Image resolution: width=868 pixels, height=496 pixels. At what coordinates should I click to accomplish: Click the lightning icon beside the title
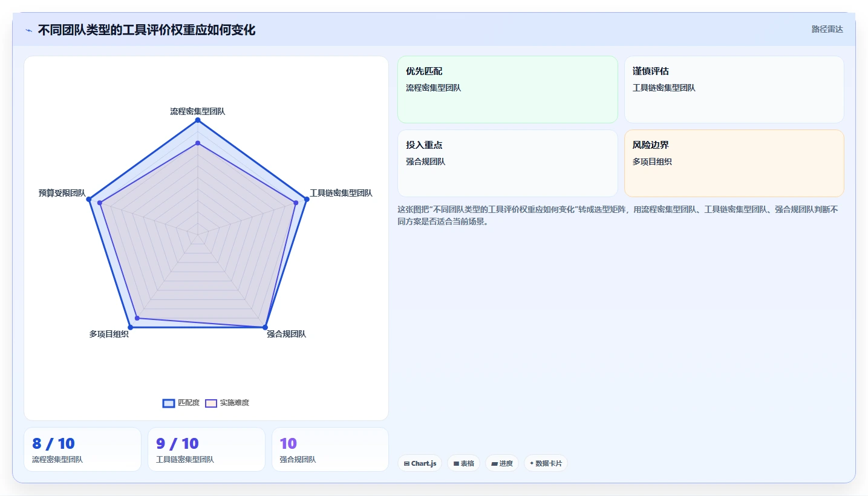pos(28,30)
